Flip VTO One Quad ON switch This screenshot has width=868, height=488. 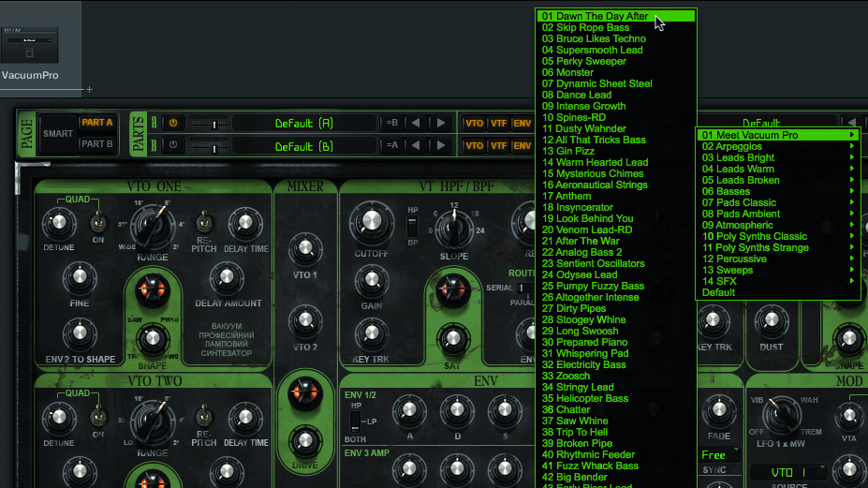(98, 221)
